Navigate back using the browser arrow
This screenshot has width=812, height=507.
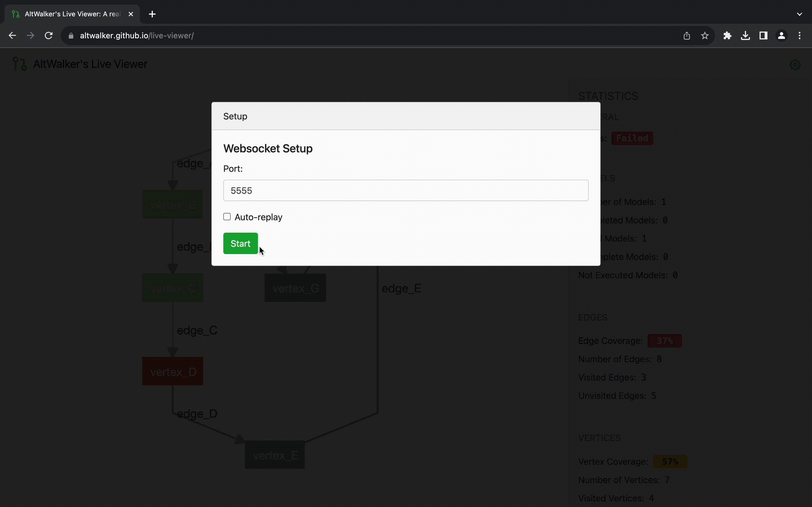pyautogui.click(x=12, y=35)
